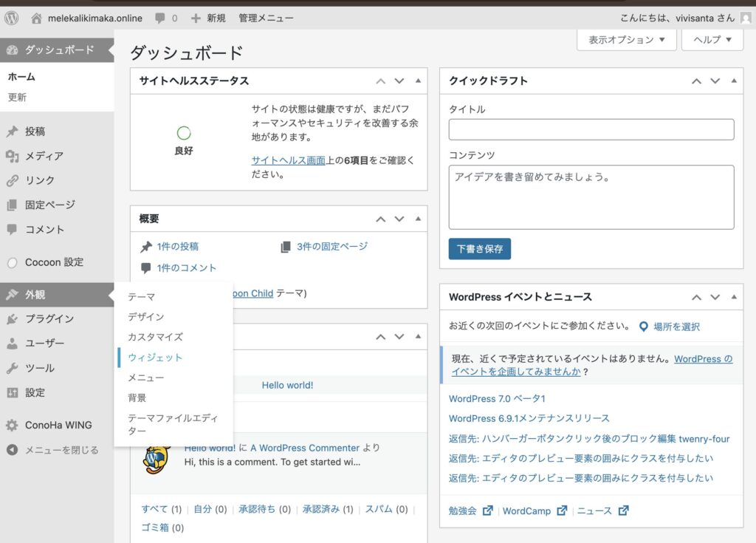
Task: Toggle WordPress イベントとニュース panel triangle
Action: [x=733, y=296]
